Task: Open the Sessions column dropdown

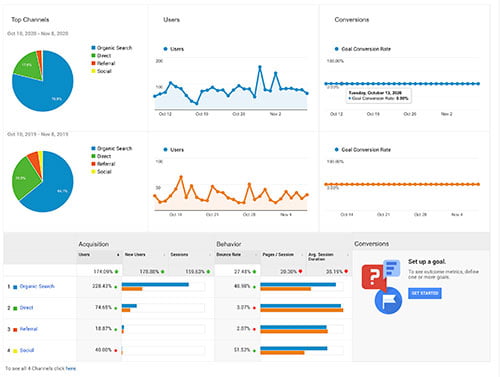Action: [210, 255]
